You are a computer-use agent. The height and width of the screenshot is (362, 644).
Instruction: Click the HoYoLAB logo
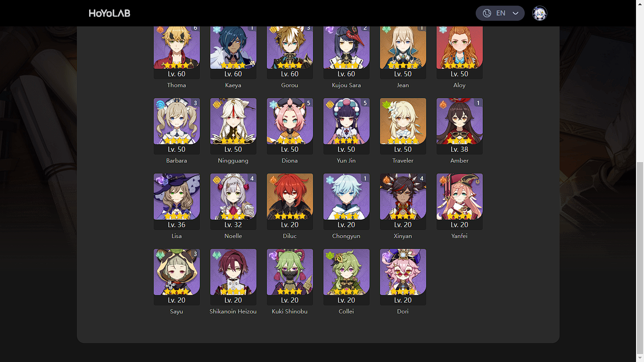tap(109, 13)
